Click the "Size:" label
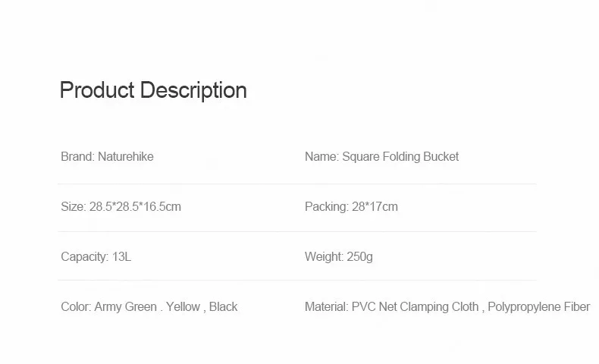 [73, 207]
